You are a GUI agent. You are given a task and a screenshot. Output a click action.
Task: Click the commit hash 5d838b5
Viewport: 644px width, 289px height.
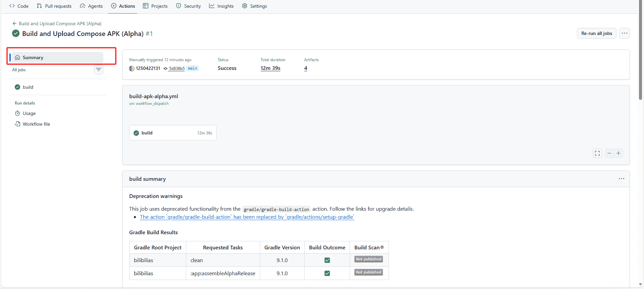[x=177, y=69]
